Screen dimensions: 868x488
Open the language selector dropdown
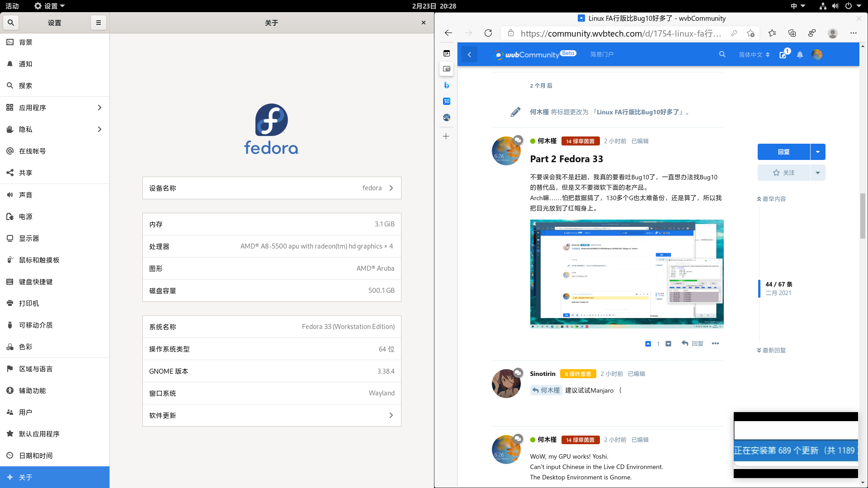pyautogui.click(x=754, y=55)
